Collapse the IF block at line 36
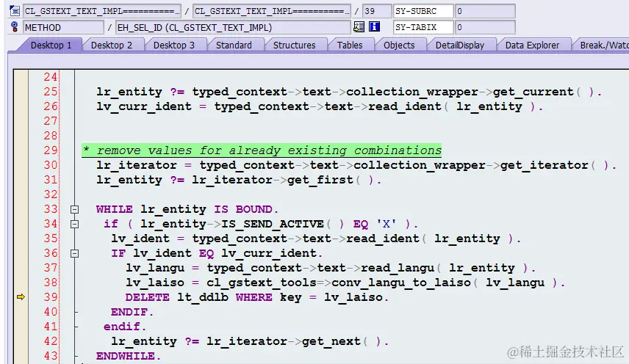Image resolution: width=629 pixels, height=364 pixels. click(74, 253)
